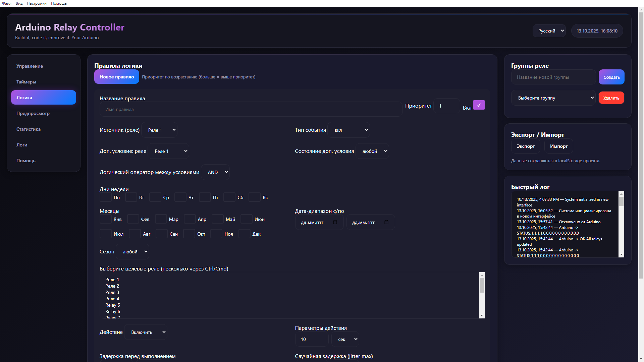Check the Пн weekday checkbox
This screenshot has height=362, width=644.
click(x=106, y=197)
